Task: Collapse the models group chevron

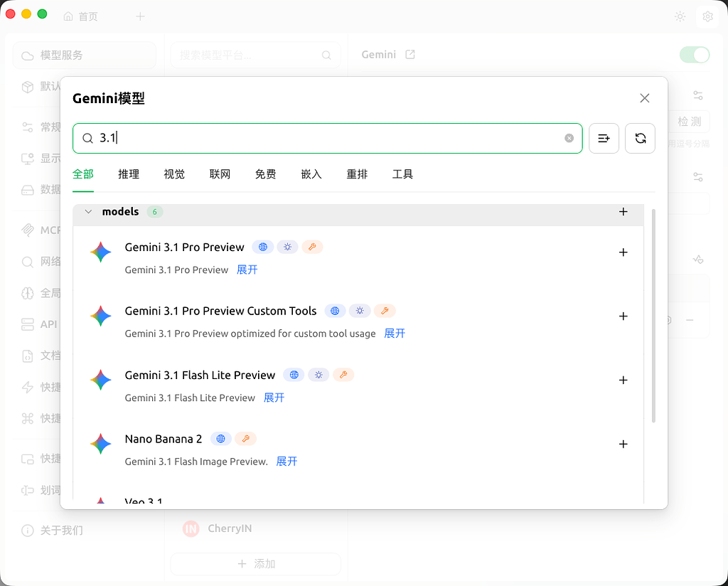Action: [88, 212]
